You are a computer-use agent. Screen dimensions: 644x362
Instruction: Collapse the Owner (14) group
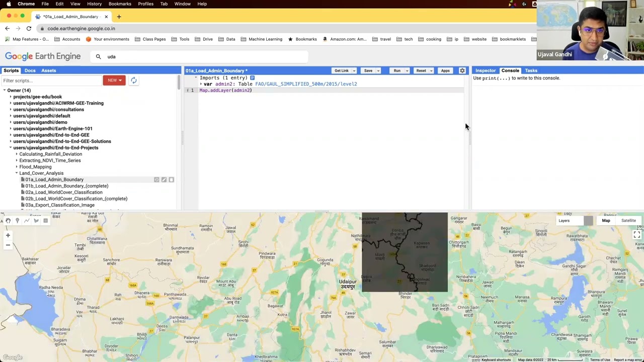click(x=5, y=90)
